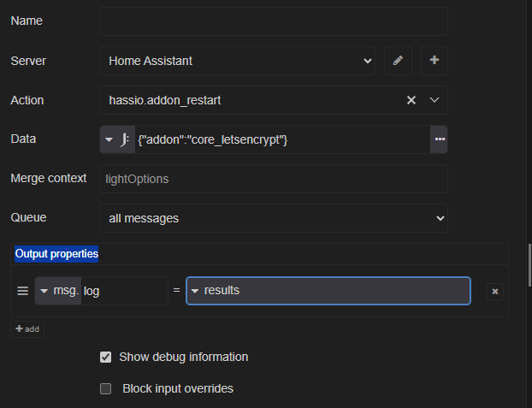Show debug information checkbox toggle
The width and height of the screenshot is (532, 408).
coord(106,357)
